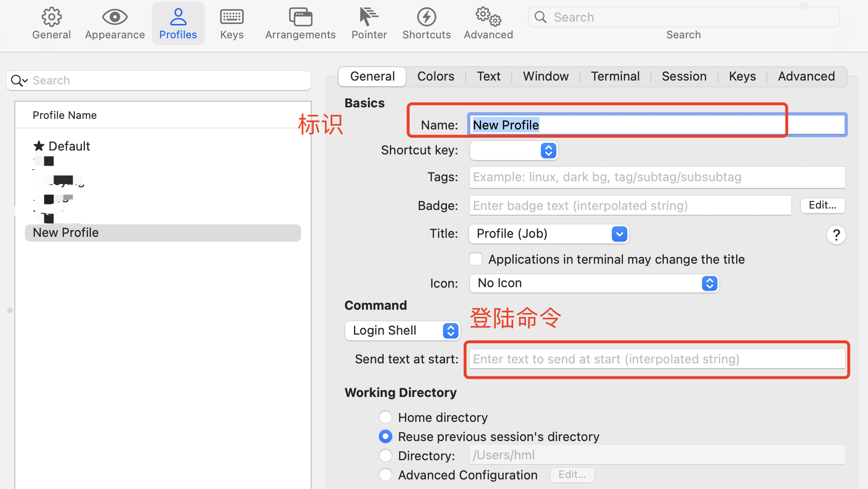Open the Advanced preferences toolbar icon
The image size is (868, 489).
coord(488,23)
